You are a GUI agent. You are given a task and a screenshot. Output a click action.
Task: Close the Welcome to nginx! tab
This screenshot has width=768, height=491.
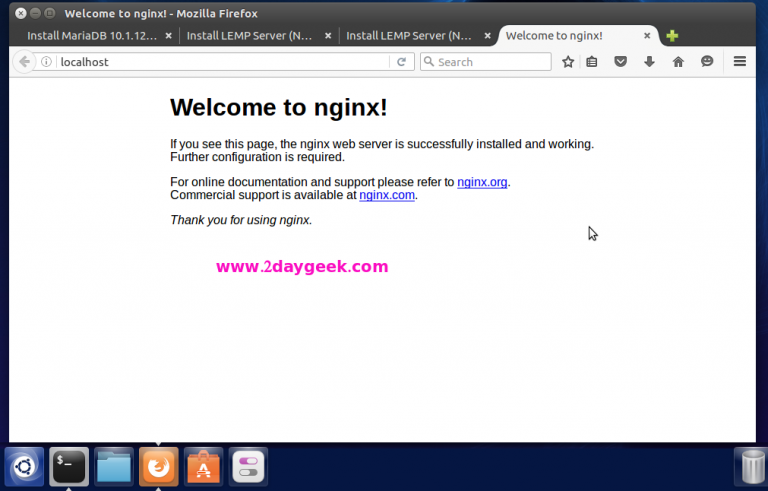(x=647, y=36)
